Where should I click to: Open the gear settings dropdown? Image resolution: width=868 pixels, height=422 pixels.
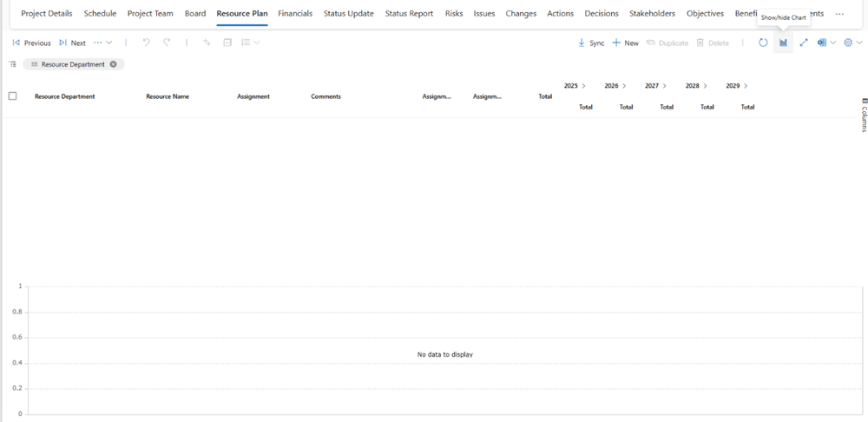pyautogui.click(x=852, y=43)
